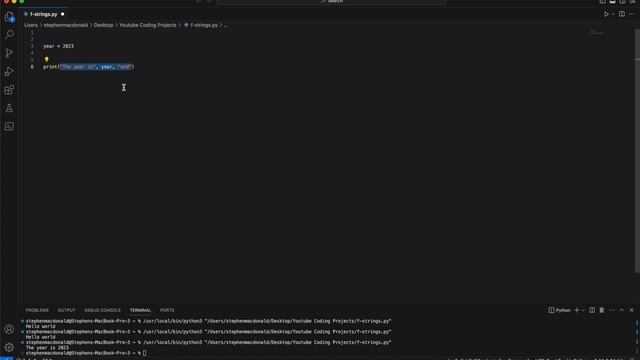This screenshot has width=640, height=360.
Task: Open editor More Actions ellipsis
Action: tap(631, 14)
